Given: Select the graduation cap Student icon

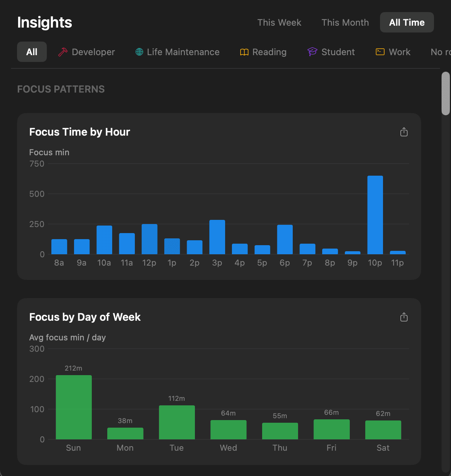Looking at the screenshot, I should (x=312, y=52).
